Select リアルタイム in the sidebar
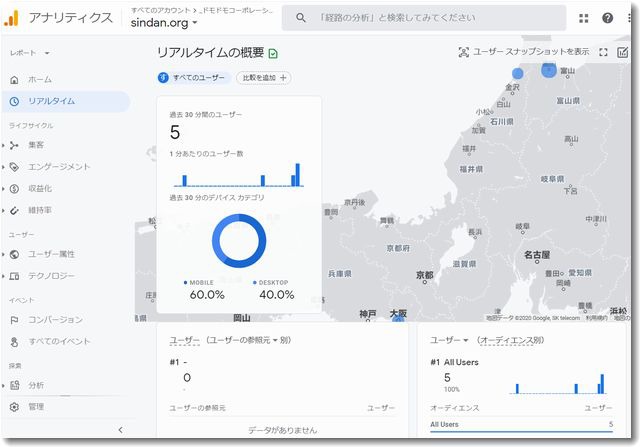Viewport: 640px width, 447px height. [66, 101]
